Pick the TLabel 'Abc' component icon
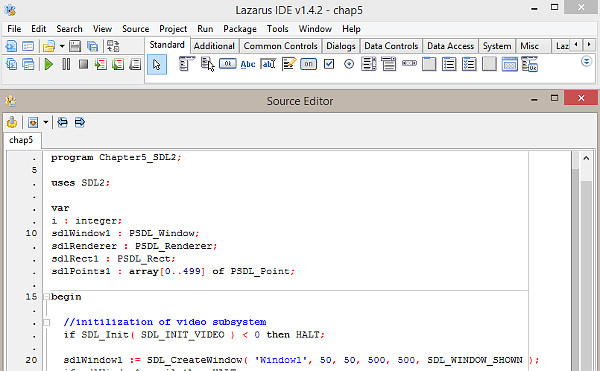 248,64
